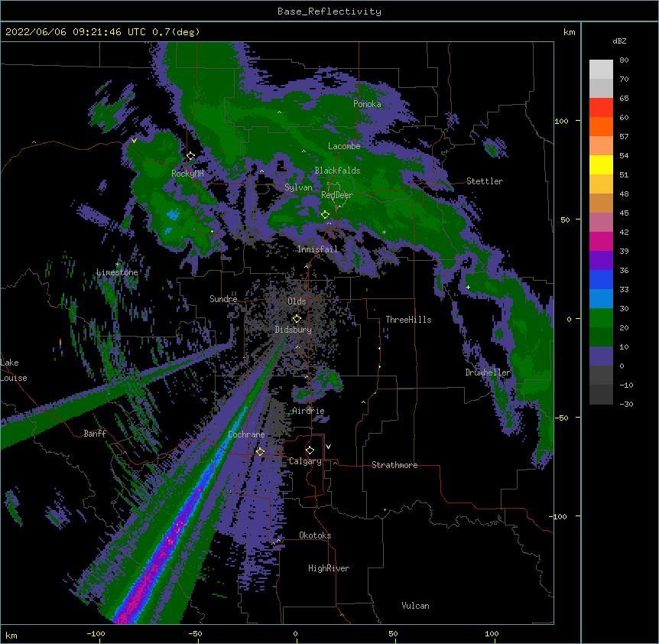The image size is (659, 644).
Task: Click the Ponoka town label
Action: [367, 104]
